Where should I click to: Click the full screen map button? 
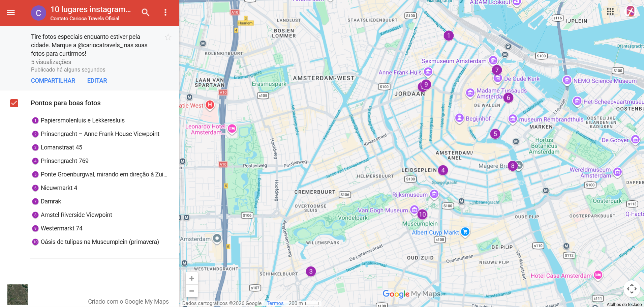coord(632,289)
